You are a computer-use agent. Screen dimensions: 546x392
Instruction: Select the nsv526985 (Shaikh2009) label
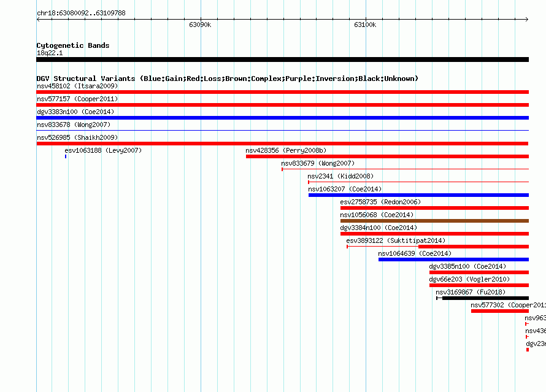(77, 137)
